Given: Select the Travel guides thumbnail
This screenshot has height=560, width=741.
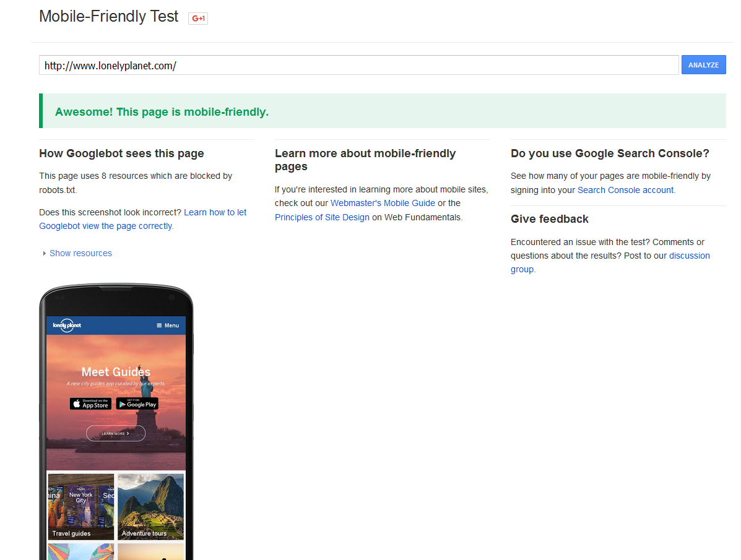Looking at the screenshot, I should pos(81,507).
